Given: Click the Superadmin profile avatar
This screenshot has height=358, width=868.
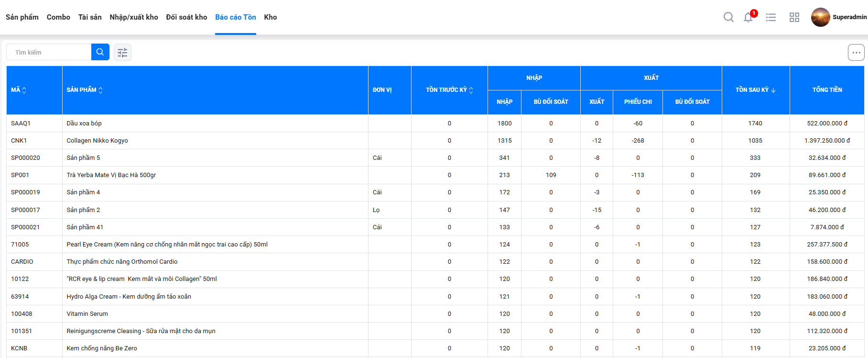Looking at the screenshot, I should coord(820,17).
